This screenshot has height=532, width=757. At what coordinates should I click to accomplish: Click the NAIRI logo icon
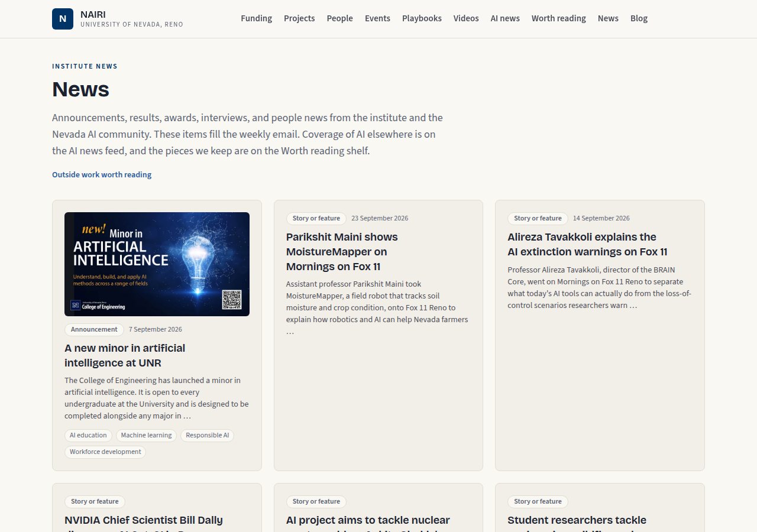tap(63, 19)
